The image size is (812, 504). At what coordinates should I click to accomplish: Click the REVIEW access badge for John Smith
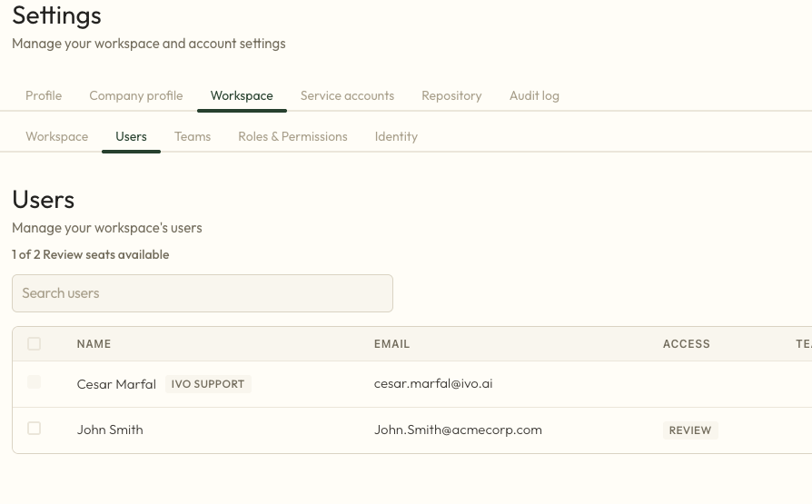coord(689,430)
